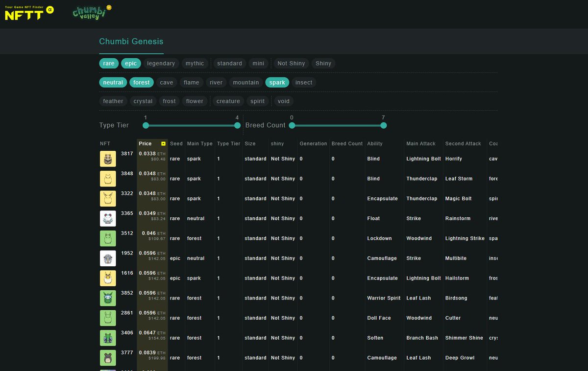Open NFT thumbnail for Chumbi 3817

coord(108,159)
